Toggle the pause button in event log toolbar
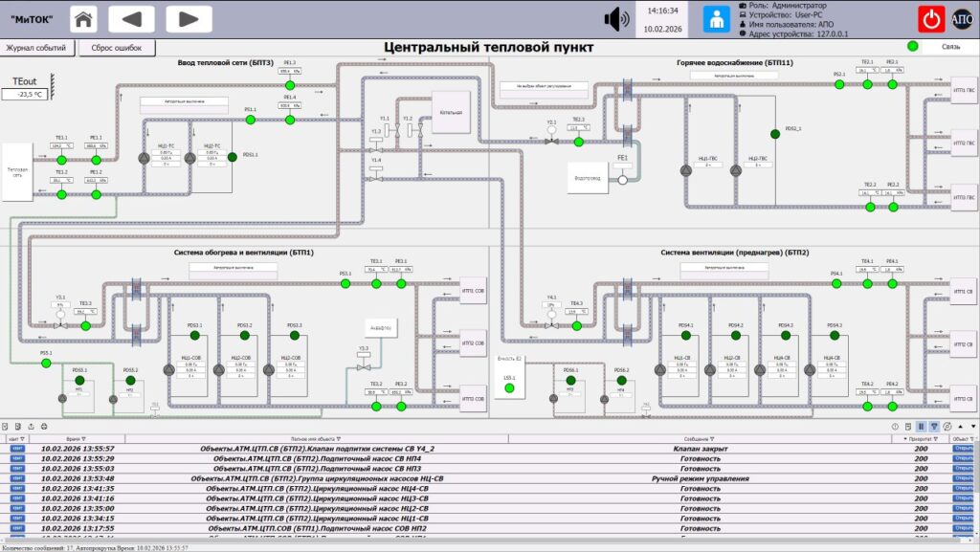This screenshot has width=980, height=552. tap(921, 427)
